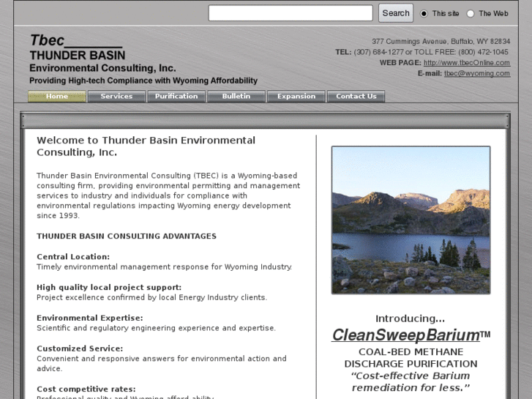The height and width of the screenshot is (399, 532).
Task: Switch to the Bulletin tab
Action: 236,96
